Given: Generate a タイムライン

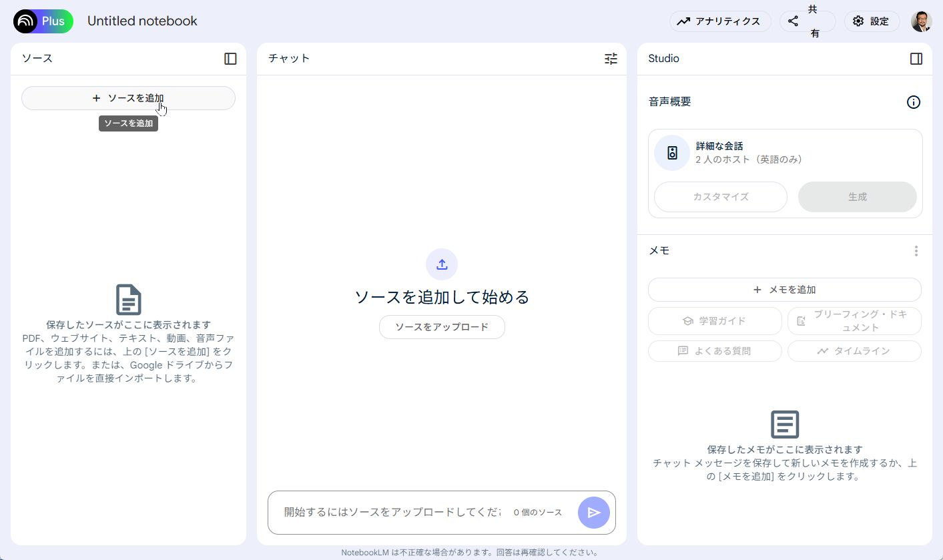Looking at the screenshot, I should [x=854, y=350].
